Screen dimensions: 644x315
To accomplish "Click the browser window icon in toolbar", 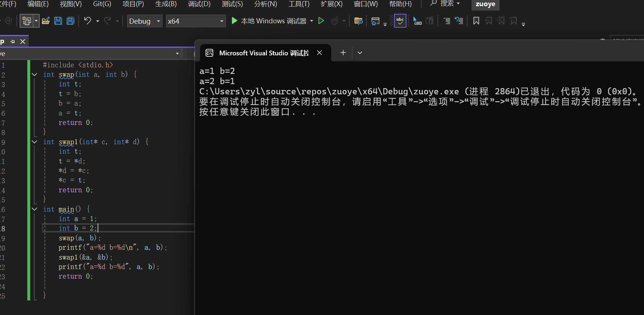I will click(375, 21).
